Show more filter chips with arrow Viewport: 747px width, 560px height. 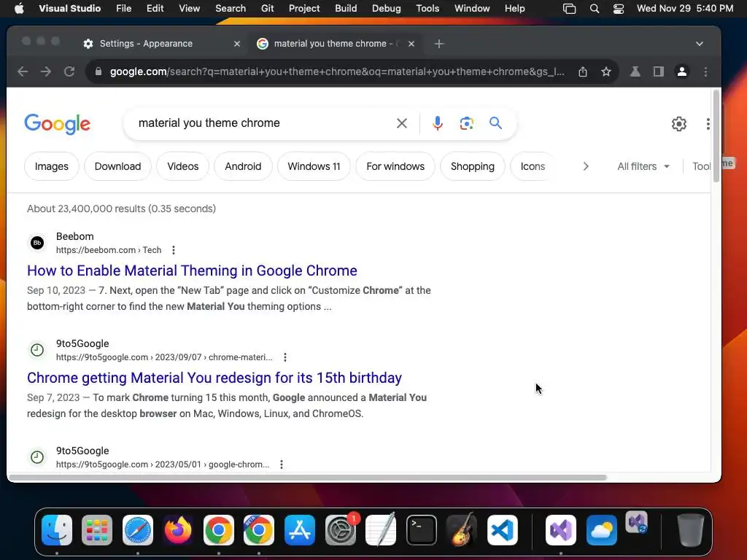coord(586,166)
